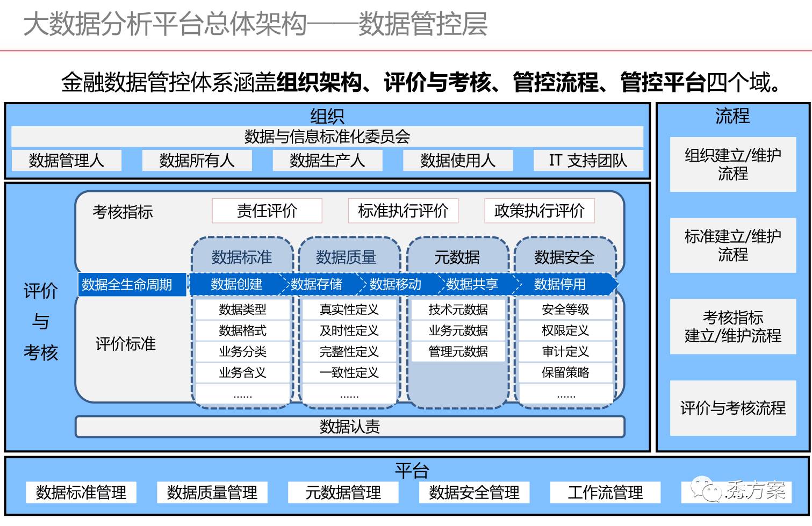Click the 数据停用 lifecycle step
Image resolution: width=812 pixels, height=526 pixels.
[x=560, y=284]
